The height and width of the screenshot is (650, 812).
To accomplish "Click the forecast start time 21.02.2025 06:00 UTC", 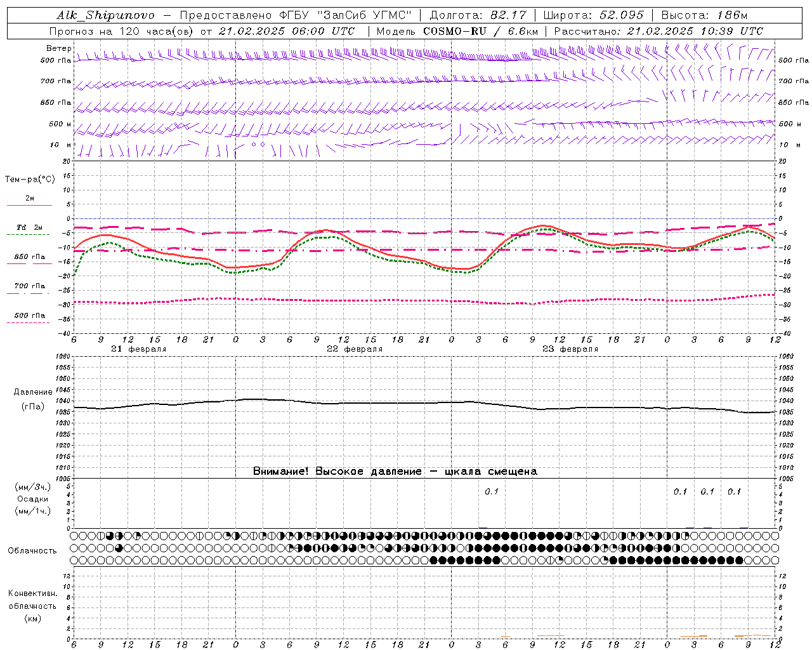I will [x=286, y=31].
